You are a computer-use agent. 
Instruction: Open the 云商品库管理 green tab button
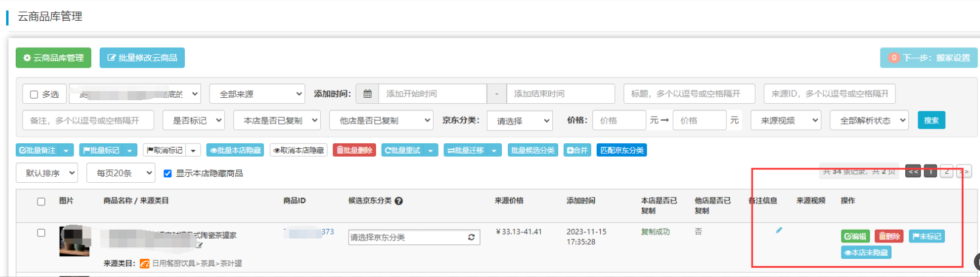pos(53,58)
